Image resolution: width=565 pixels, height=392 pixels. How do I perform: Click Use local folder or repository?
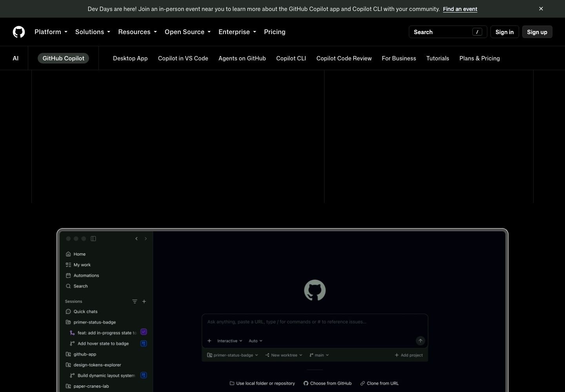pos(262,383)
